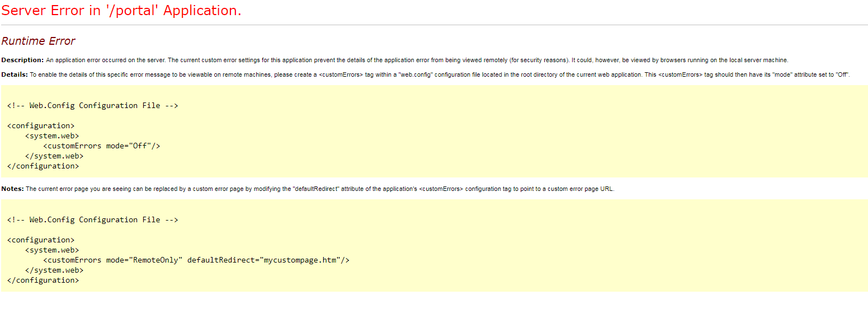This screenshot has height=318, width=868.
Task: Click the opening <configuration> tag above mode="Off"
Action: (41, 125)
